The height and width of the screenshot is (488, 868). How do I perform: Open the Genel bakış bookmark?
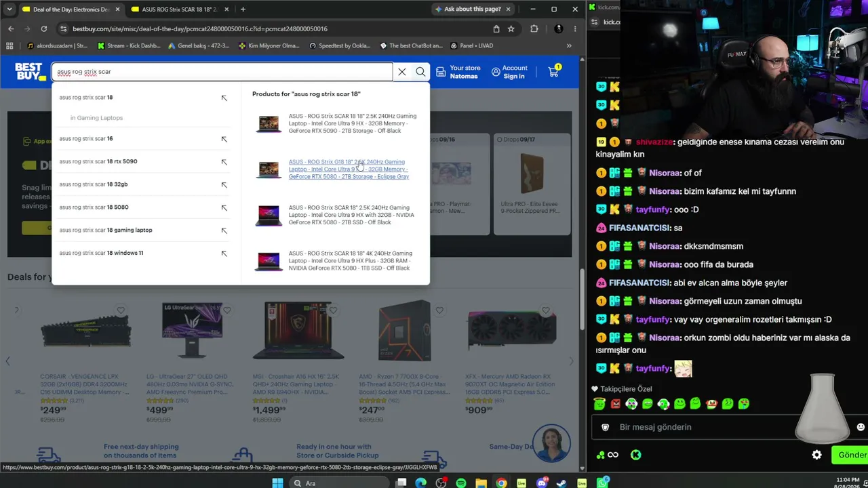click(198, 45)
